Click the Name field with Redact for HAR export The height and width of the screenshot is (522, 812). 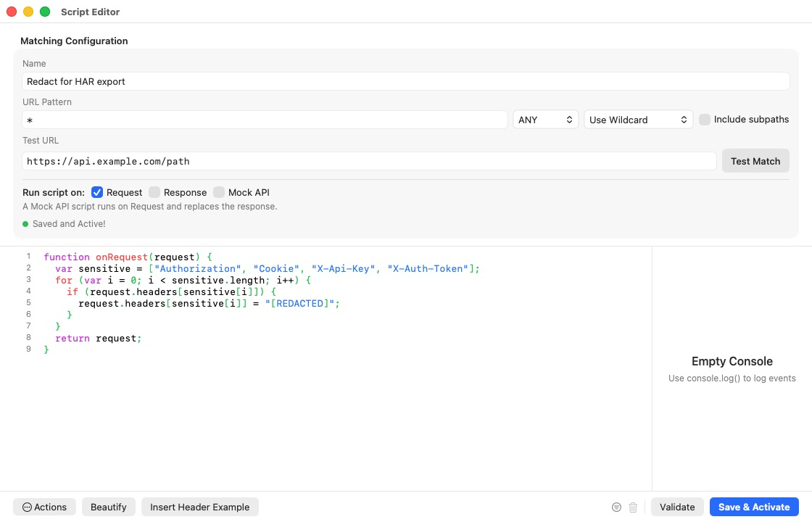click(x=406, y=81)
